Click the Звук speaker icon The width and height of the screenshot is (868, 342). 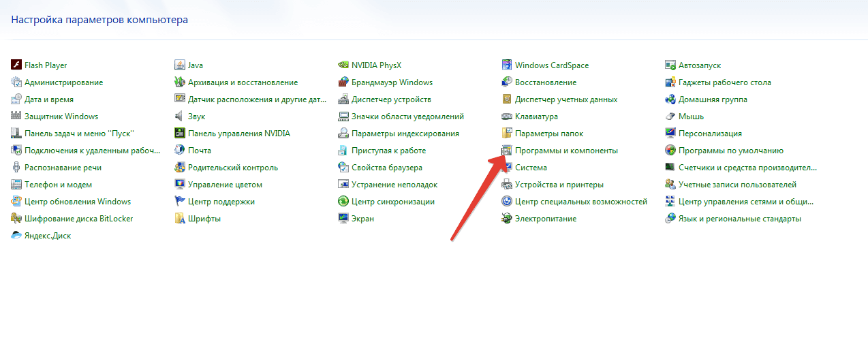(x=180, y=116)
